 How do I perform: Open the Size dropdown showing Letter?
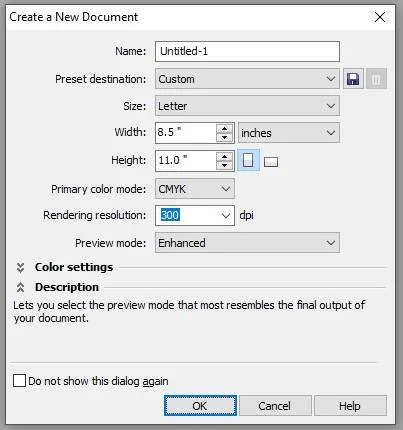tap(247, 106)
